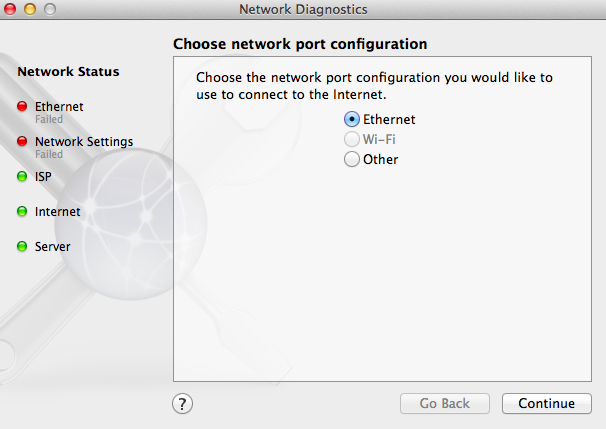Click the Network Settings status label

point(84,142)
